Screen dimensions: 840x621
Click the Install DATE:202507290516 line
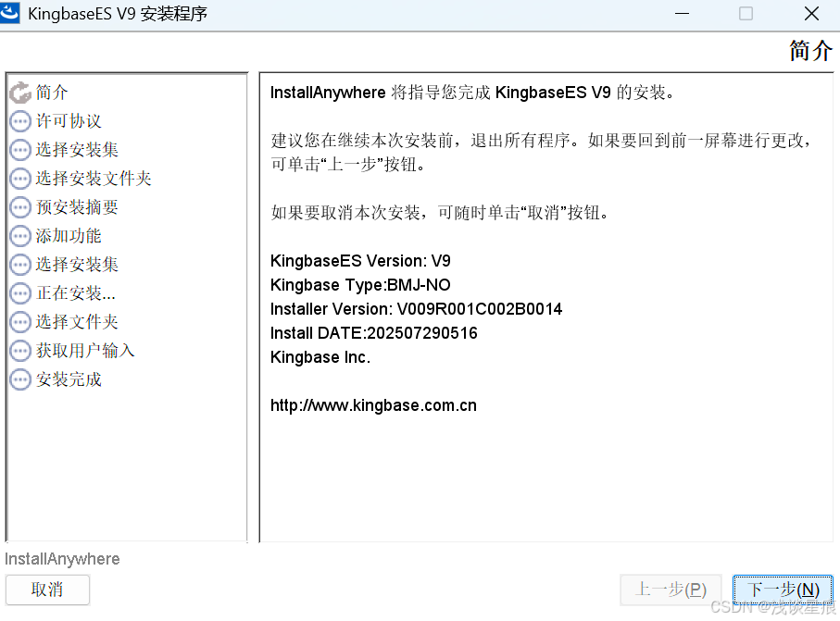[x=374, y=333]
